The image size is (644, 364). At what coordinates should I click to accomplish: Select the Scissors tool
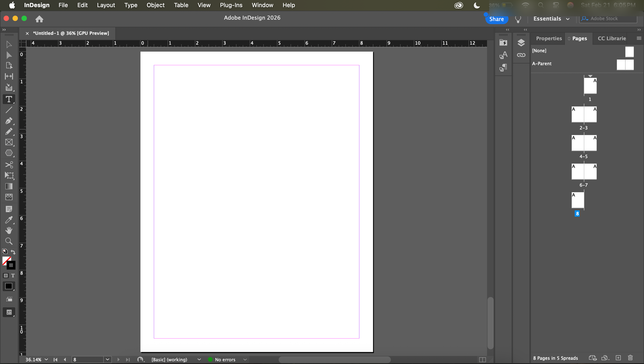pyautogui.click(x=9, y=165)
